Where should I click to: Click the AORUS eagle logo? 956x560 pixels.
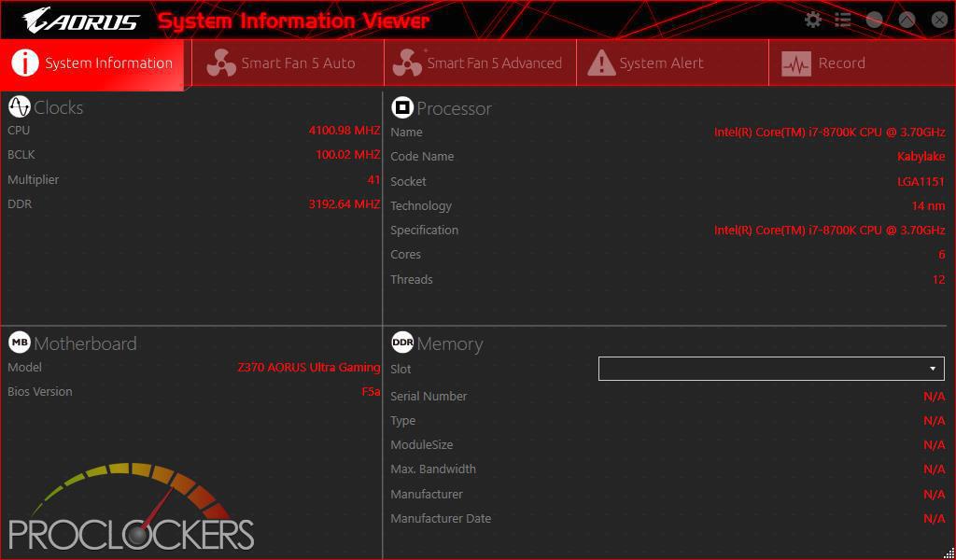[81, 21]
